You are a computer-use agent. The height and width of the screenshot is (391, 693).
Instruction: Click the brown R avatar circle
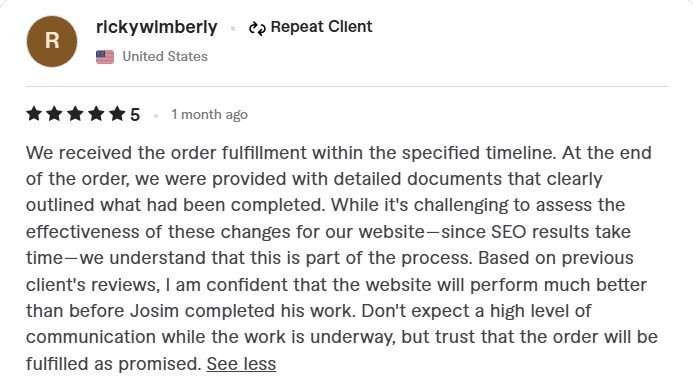point(52,41)
